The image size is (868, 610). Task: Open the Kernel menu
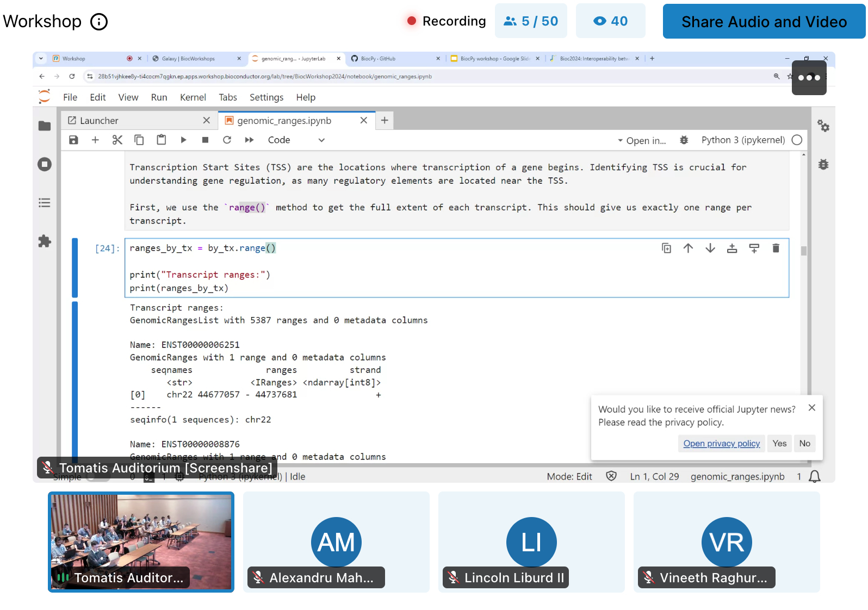click(193, 97)
